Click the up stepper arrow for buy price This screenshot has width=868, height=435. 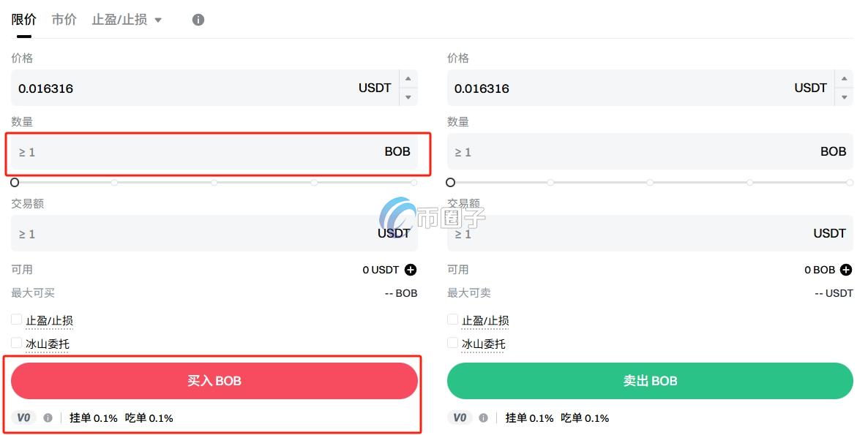click(x=408, y=79)
